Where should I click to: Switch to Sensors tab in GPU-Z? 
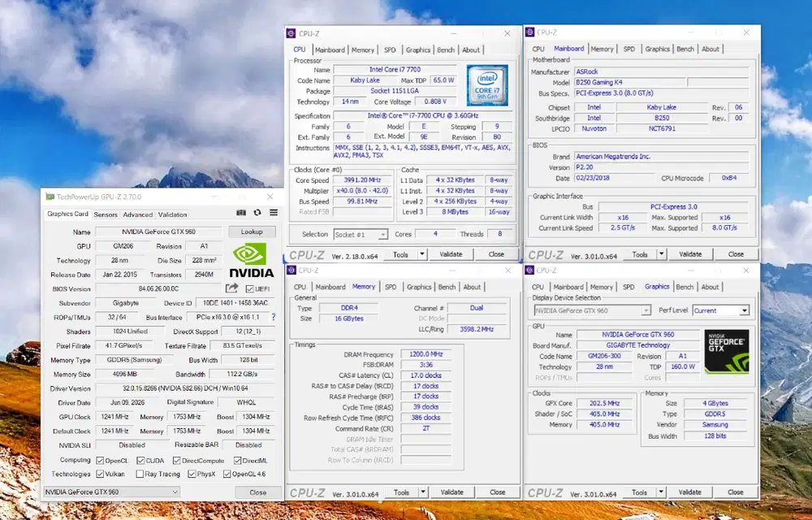pos(106,214)
